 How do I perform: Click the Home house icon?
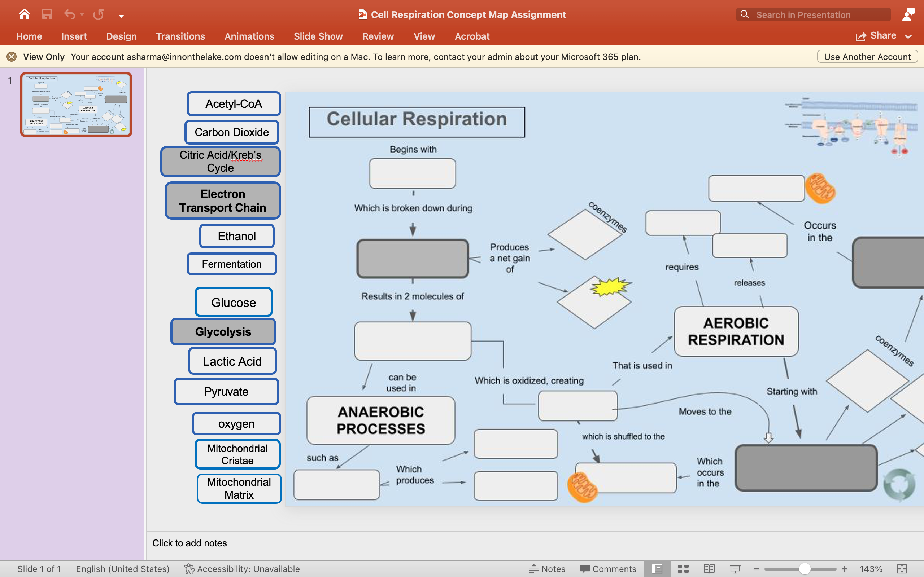coord(25,14)
